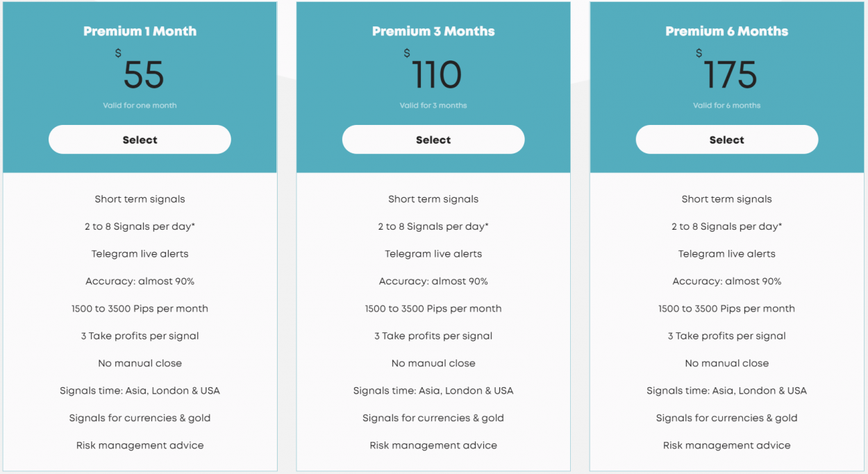
Task: Click the 'Valid for 6 months' note
Action: (x=727, y=105)
